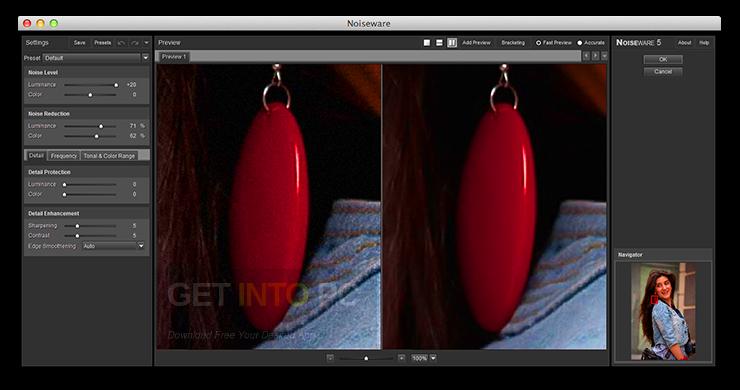The height and width of the screenshot is (390, 740).
Task: Click the left preview image pane
Action: 269,207
